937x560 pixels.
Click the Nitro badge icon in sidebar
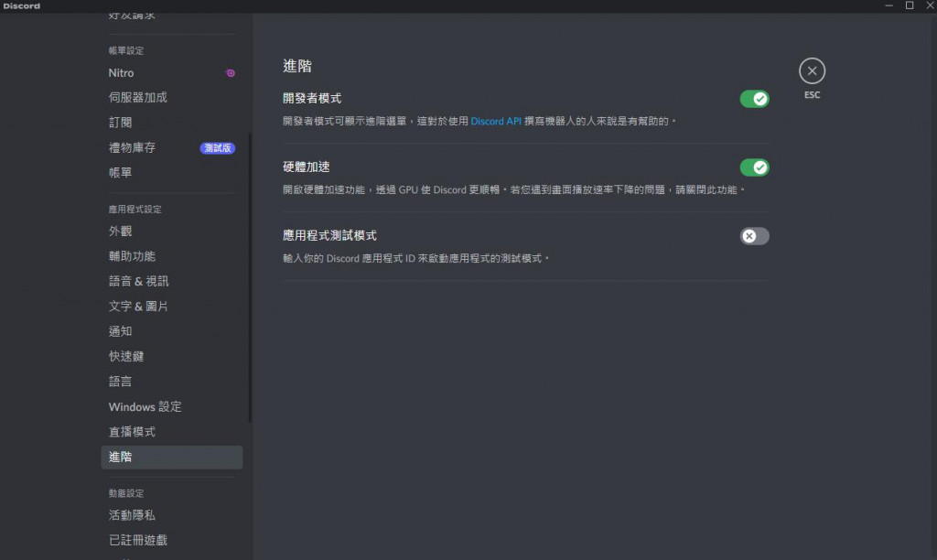coord(230,73)
